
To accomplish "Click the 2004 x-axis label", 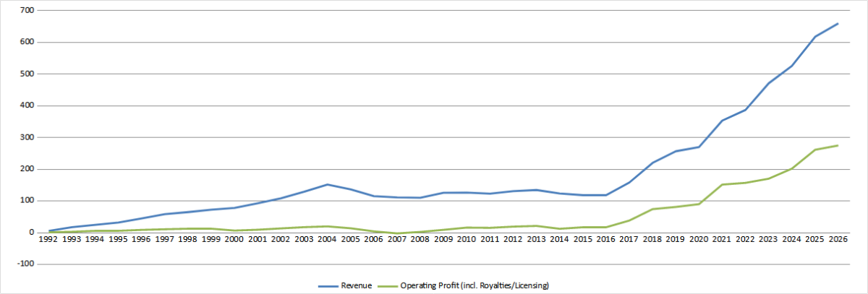I will tap(328, 241).
